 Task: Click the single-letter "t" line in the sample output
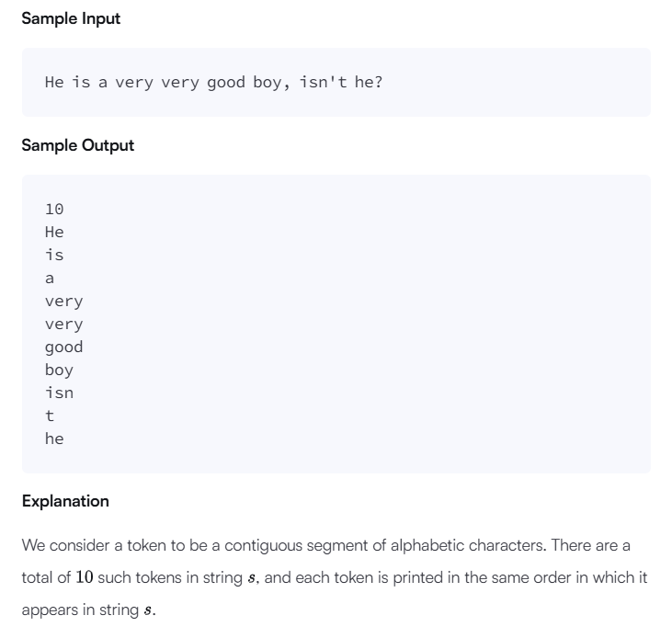[50, 416]
